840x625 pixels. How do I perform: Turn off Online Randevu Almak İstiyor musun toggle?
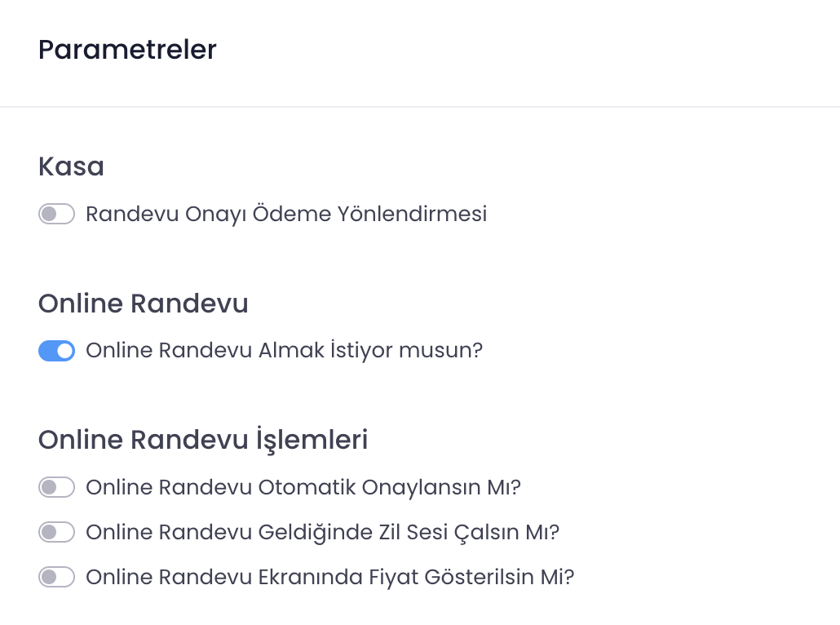[x=56, y=351]
